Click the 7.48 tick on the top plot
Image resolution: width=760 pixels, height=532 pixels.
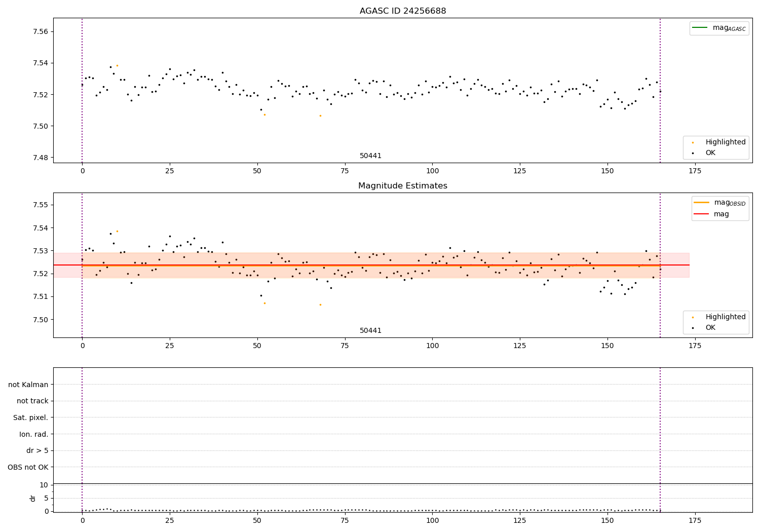40,158
